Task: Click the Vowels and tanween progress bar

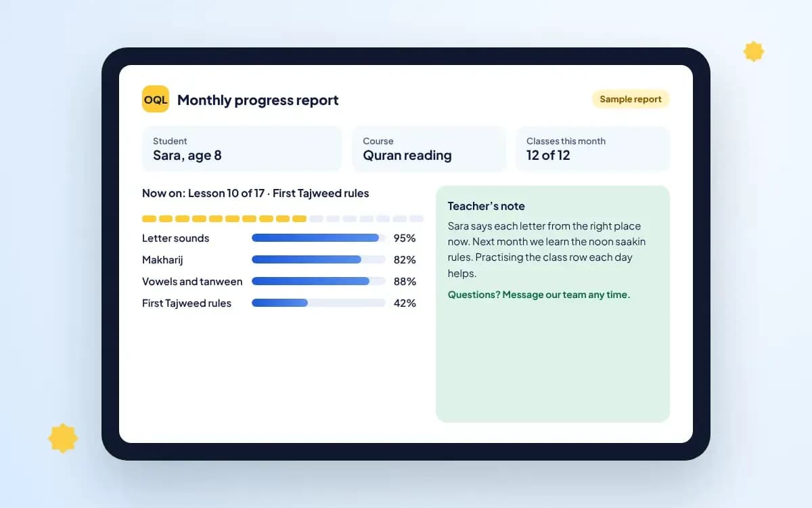Action: 319,281
